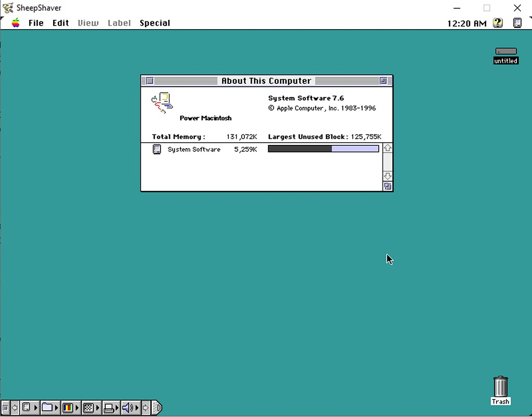Open the Apple menu
532x417 pixels.
[x=16, y=23]
